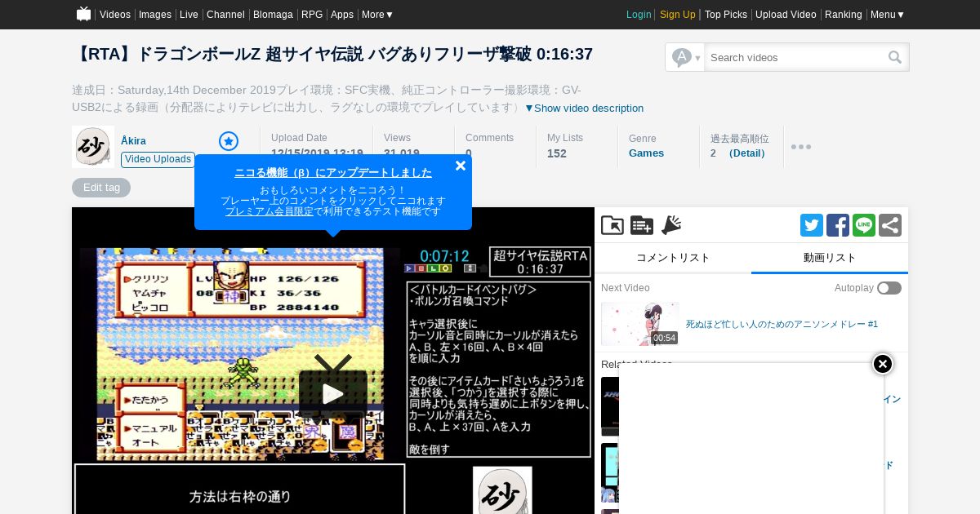
Task: Play the video with the play button
Action: (333, 394)
